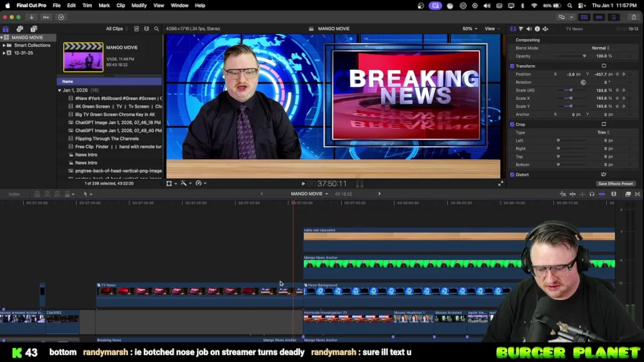The image size is (644, 362).
Task: Open Photos and Audio sidebar icon
Action: [20, 29]
